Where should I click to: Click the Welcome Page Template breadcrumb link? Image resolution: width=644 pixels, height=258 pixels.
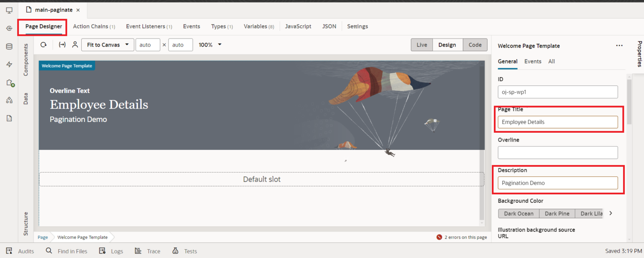(x=82, y=237)
